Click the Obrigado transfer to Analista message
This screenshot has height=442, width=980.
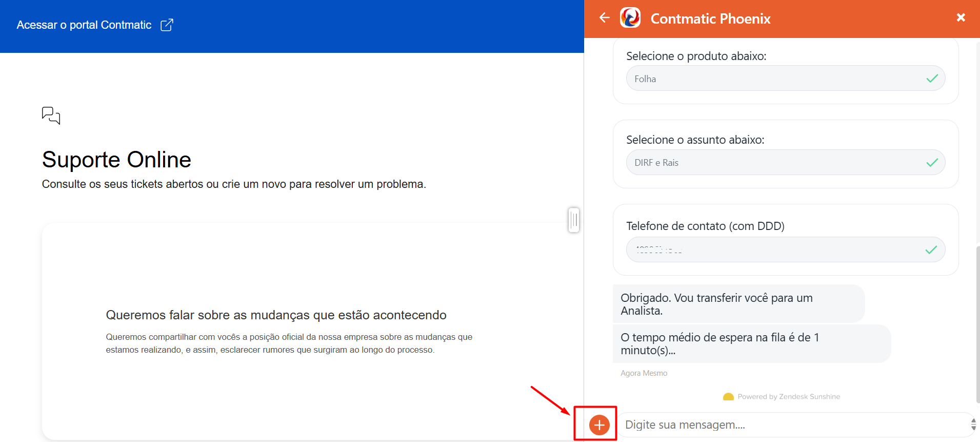tap(738, 304)
